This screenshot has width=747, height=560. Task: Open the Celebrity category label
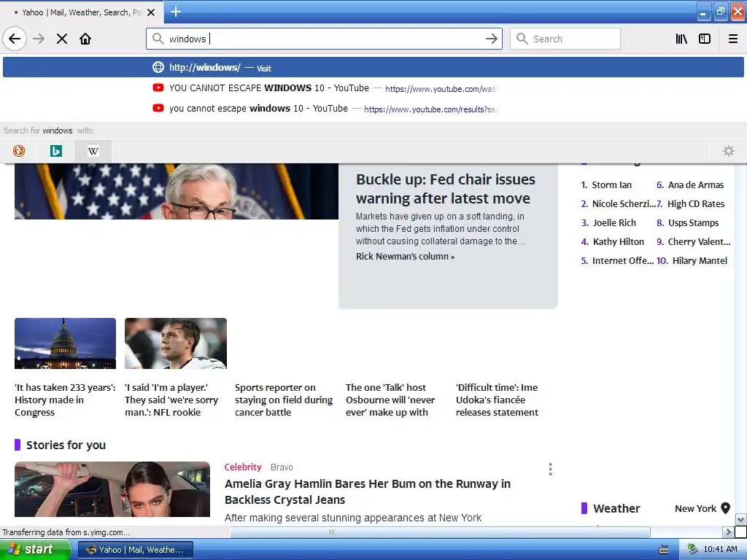coord(243,467)
